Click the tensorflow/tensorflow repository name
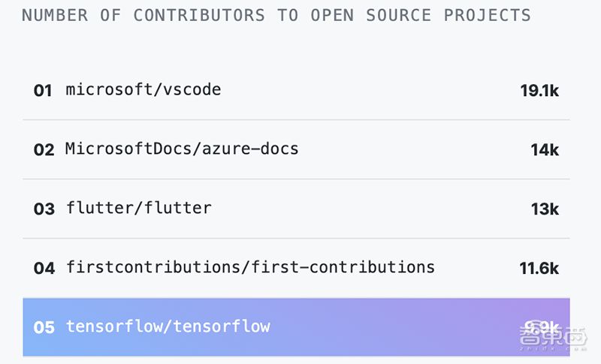Screen dimensions: 601x364 (168, 326)
